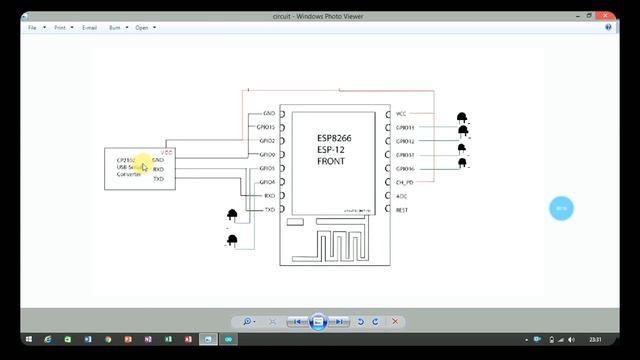Open the Print menu
Screen dimensions: 640x360
pos(60,28)
